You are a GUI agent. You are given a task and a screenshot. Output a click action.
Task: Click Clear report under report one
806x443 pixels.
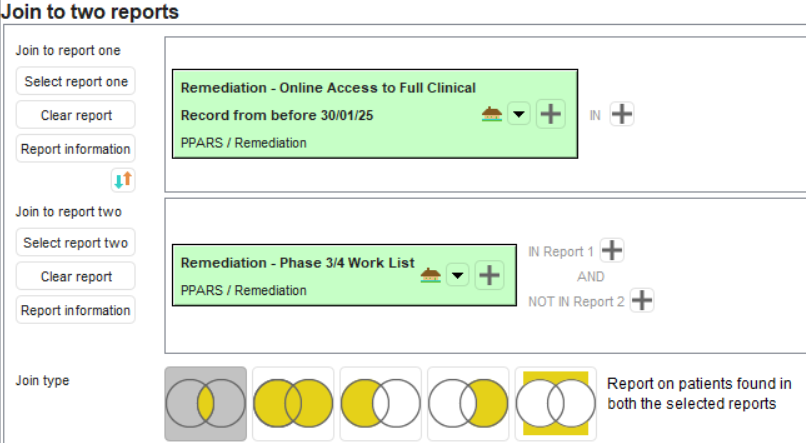[76, 115]
